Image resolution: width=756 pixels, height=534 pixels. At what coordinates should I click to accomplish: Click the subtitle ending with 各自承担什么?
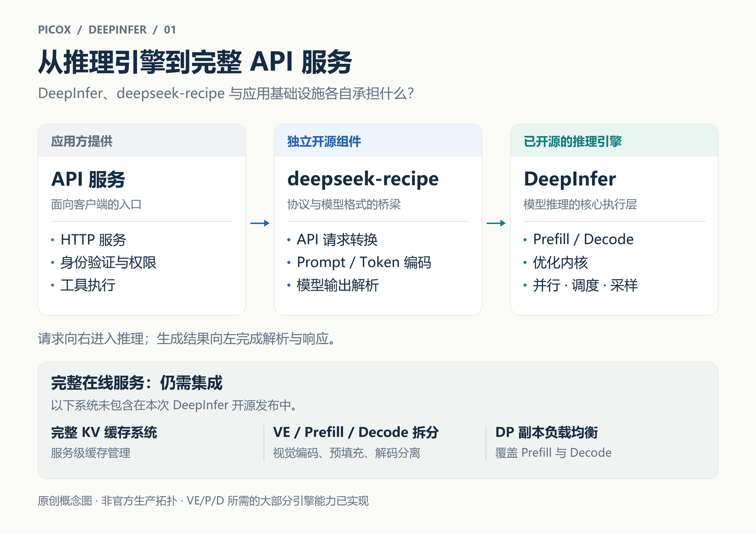[x=226, y=93]
